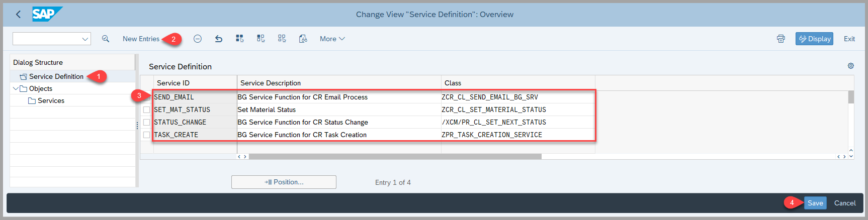868x220 pixels.
Task: Click the Undo change arrow icon
Action: 219,39
